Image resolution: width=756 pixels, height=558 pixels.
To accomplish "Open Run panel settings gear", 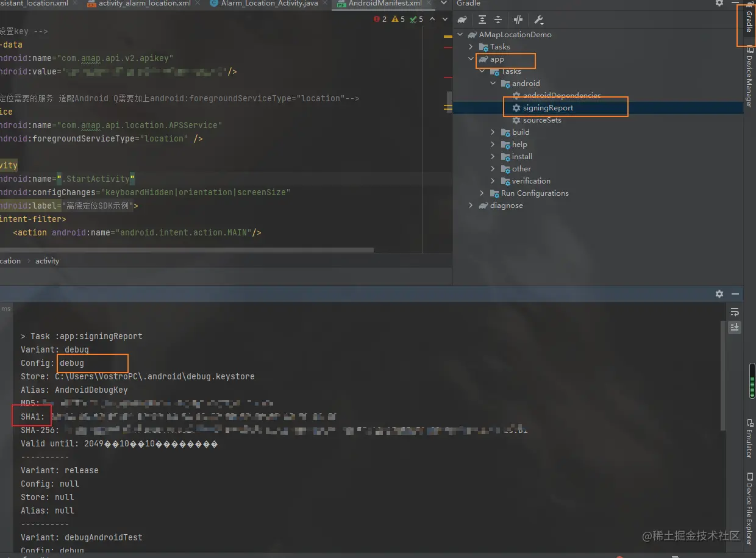I will click(x=719, y=294).
